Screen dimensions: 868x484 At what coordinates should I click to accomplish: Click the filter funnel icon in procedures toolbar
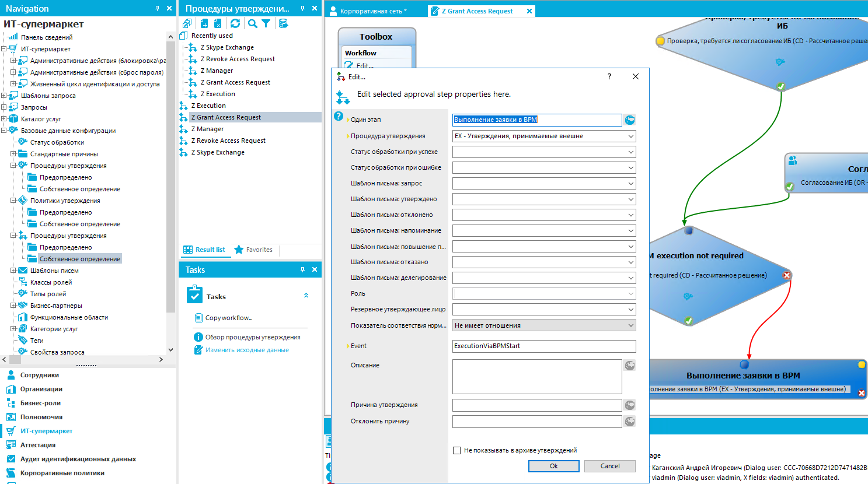(266, 23)
